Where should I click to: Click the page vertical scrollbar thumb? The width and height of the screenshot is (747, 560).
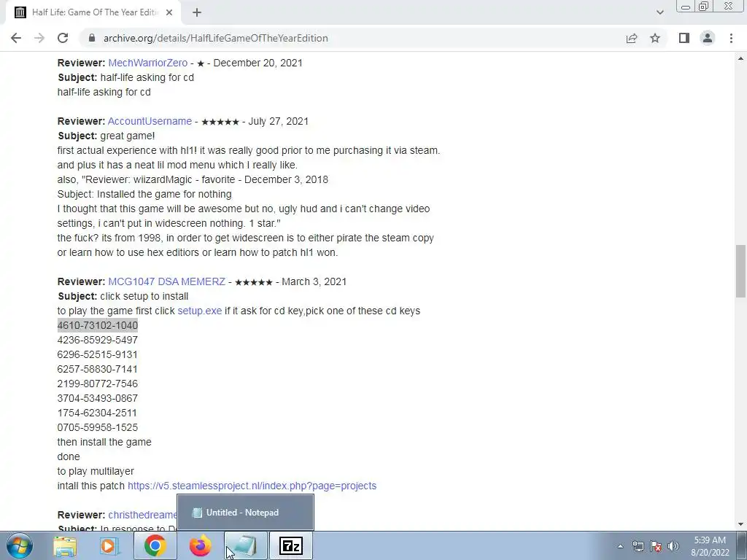[740, 271]
